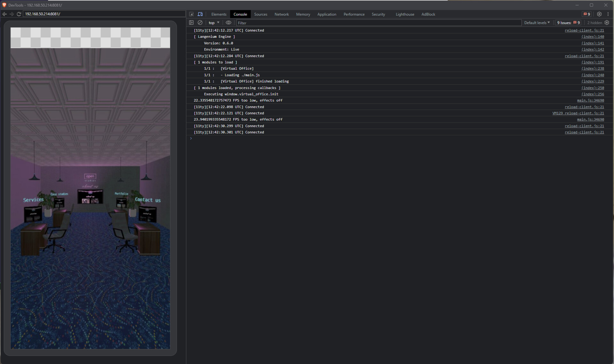614x364 pixels.
Task: Switch to the Network tab
Action: click(281, 14)
